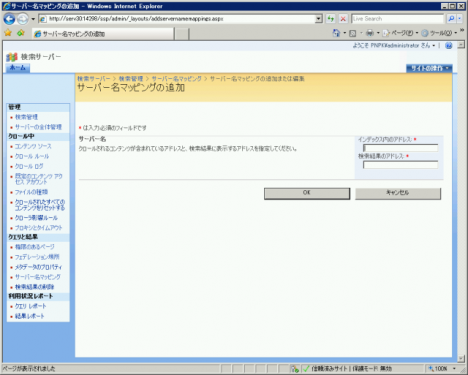Viewport: 468px width, 375px height.
Task: Open the ようこそ administrator user menu
Action: [x=394, y=45]
